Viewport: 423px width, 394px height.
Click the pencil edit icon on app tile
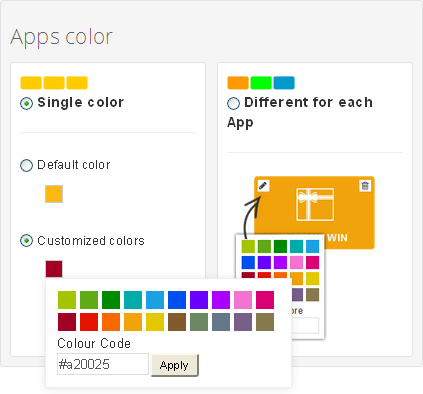[x=263, y=186]
